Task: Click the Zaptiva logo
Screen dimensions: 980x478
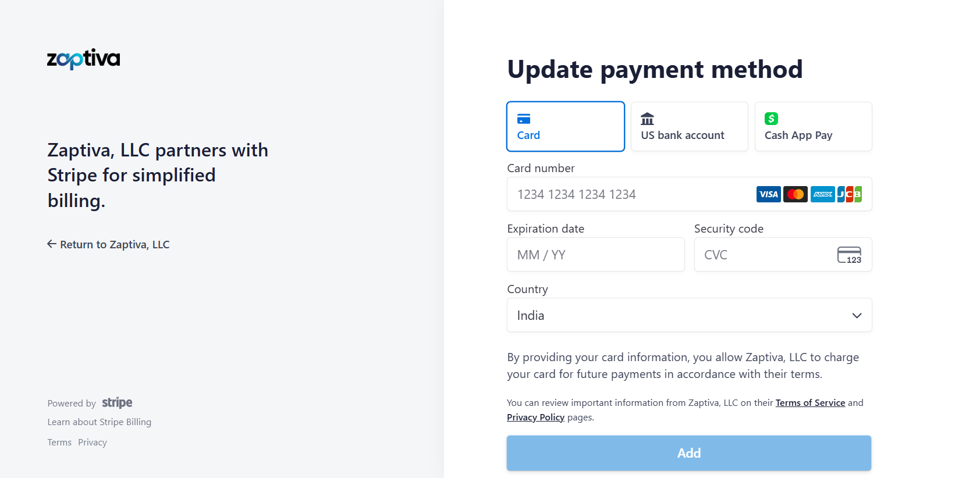Action: 83,59
